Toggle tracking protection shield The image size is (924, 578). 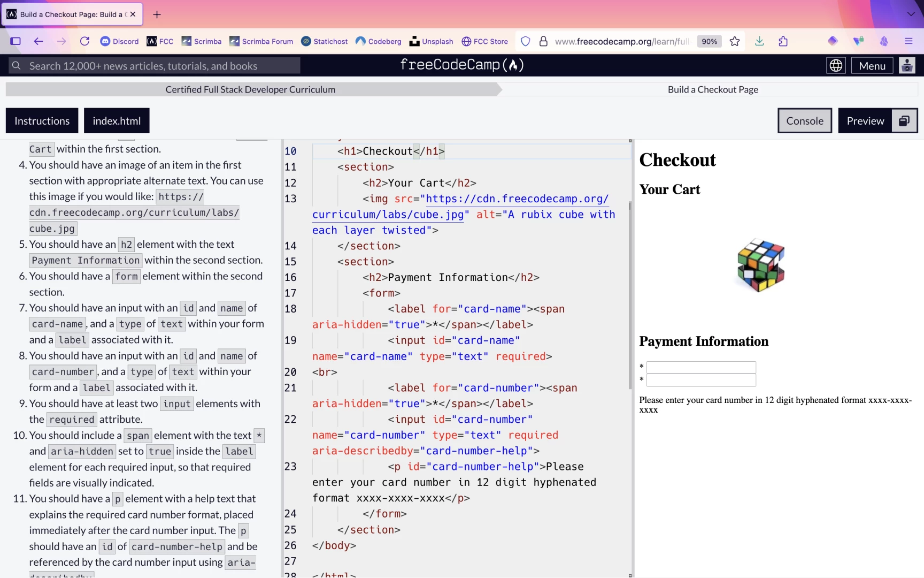pos(525,41)
